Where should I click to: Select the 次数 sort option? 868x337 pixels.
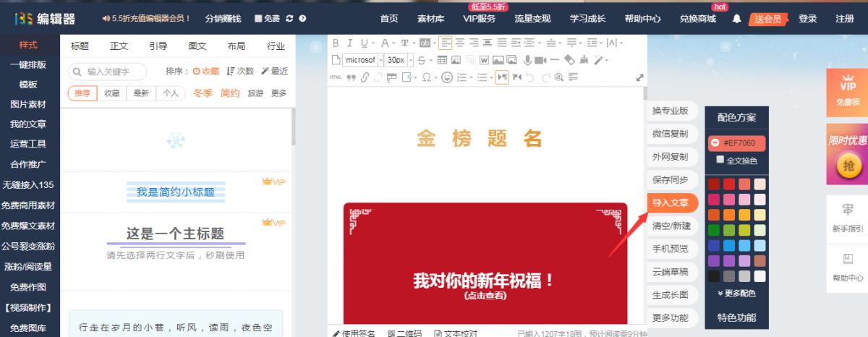pyautogui.click(x=241, y=71)
